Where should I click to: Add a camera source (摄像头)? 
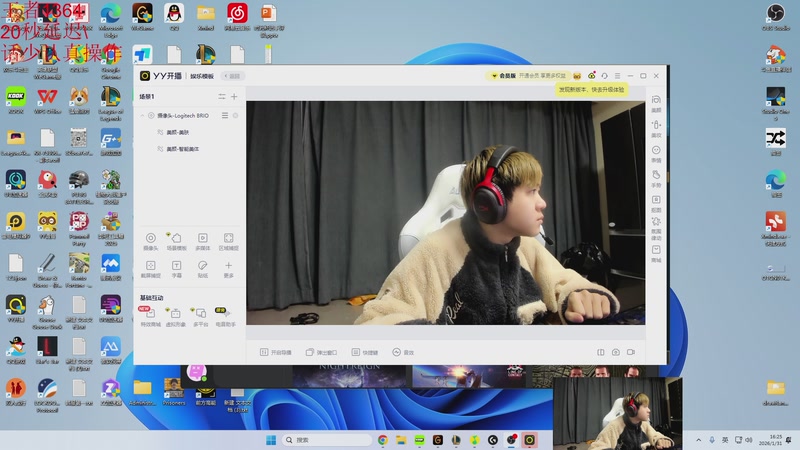click(x=151, y=241)
